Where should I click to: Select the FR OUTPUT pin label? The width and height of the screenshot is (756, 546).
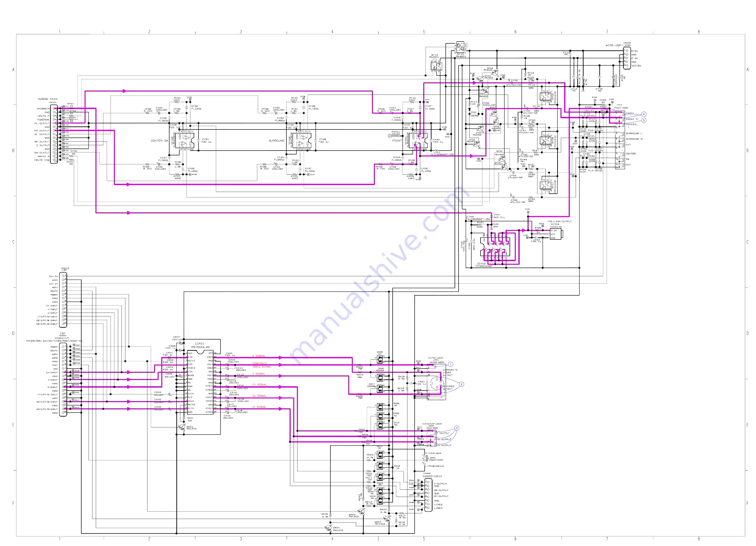42,130
